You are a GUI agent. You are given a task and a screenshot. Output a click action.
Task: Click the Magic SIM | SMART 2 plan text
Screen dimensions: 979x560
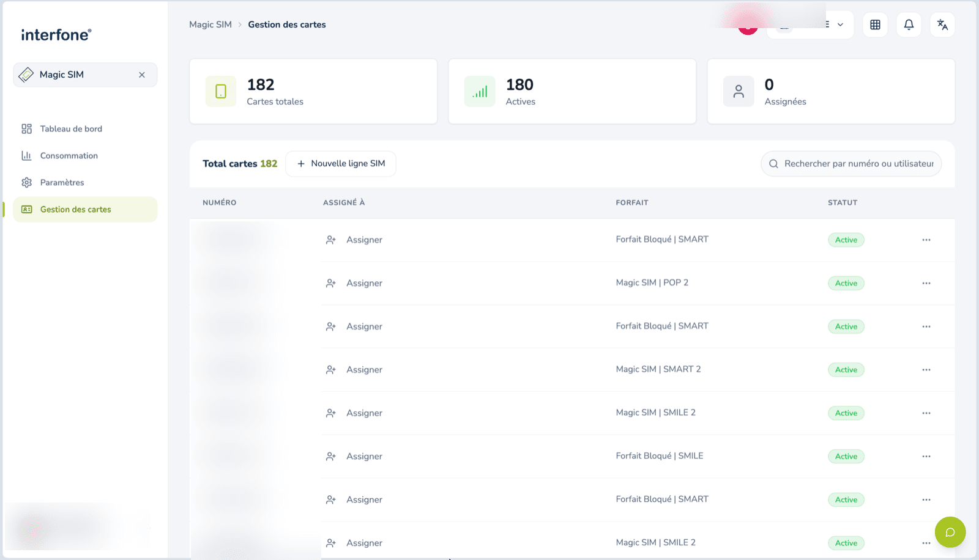coord(658,369)
